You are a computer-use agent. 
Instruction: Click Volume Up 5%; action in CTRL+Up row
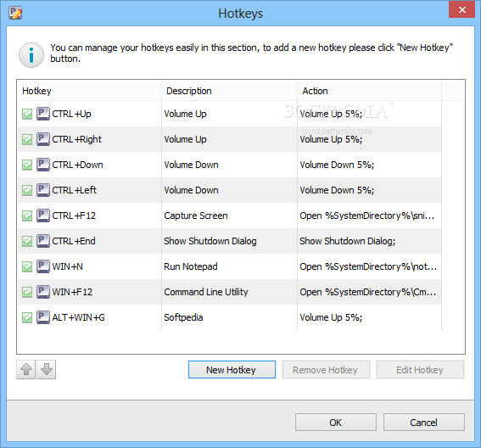(x=331, y=114)
